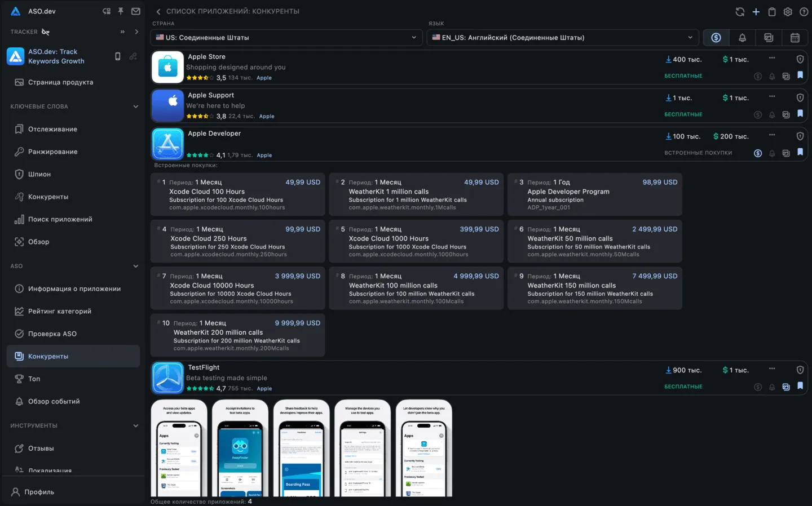The height and width of the screenshot is (506, 812).
Task: Click the clipboard icon in the top toolbar
Action: [772, 12]
